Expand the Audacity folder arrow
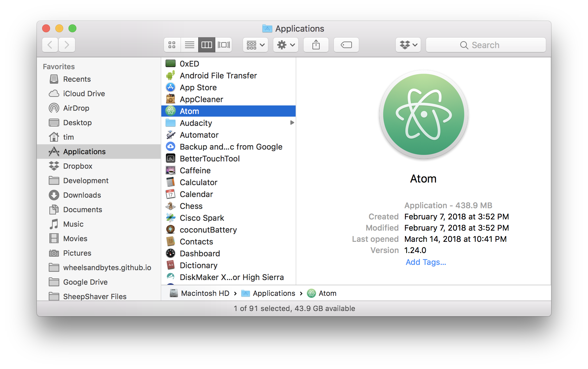Image resolution: width=588 pixels, height=369 pixels. 292,123
